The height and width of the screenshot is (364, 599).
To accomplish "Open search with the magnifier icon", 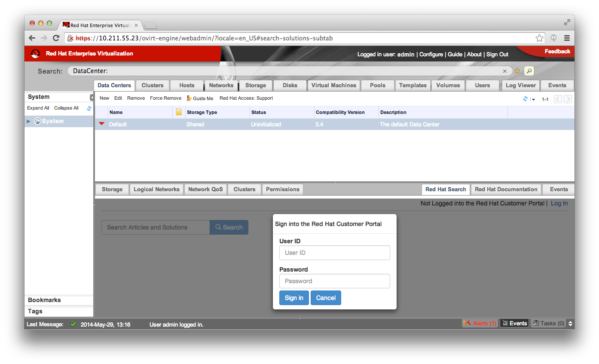I will tap(529, 70).
